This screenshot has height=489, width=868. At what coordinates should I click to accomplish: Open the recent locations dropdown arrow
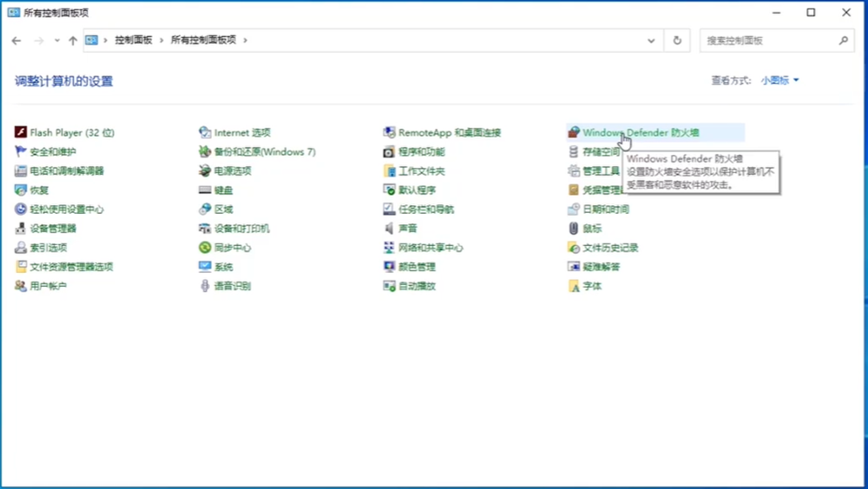click(x=57, y=40)
